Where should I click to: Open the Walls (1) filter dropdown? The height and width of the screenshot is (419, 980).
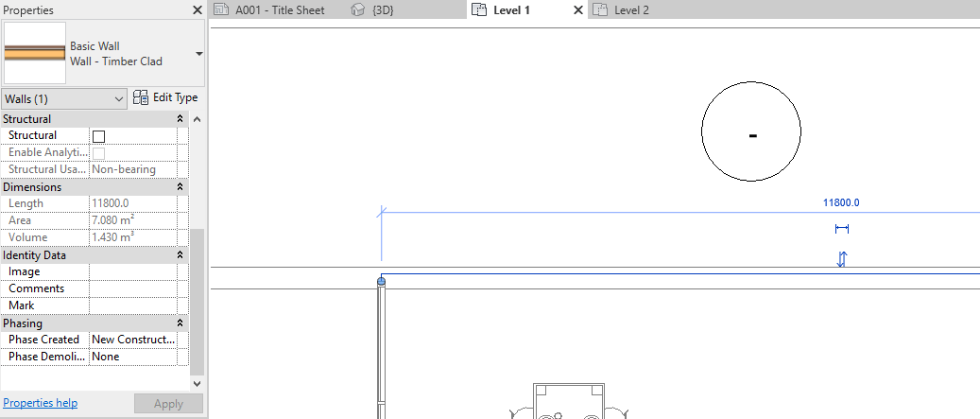pos(64,98)
